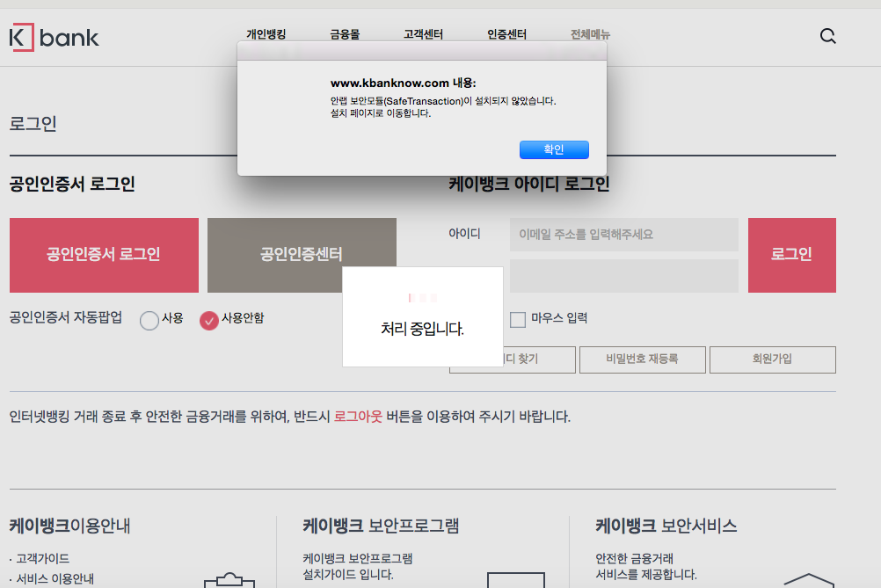Screen dimensions: 881x588
Task: Click 케이뱅크 보안서비스 heading
Action: tap(666, 526)
